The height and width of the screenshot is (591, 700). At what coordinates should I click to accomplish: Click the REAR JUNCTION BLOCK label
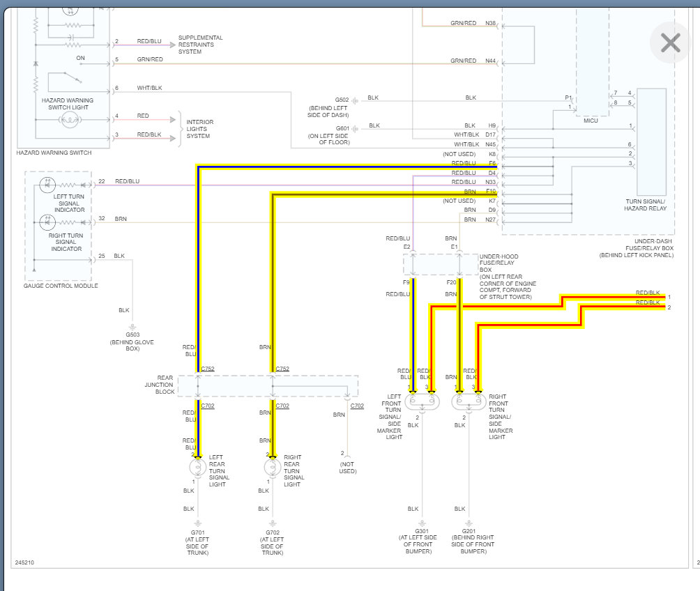tap(160, 385)
